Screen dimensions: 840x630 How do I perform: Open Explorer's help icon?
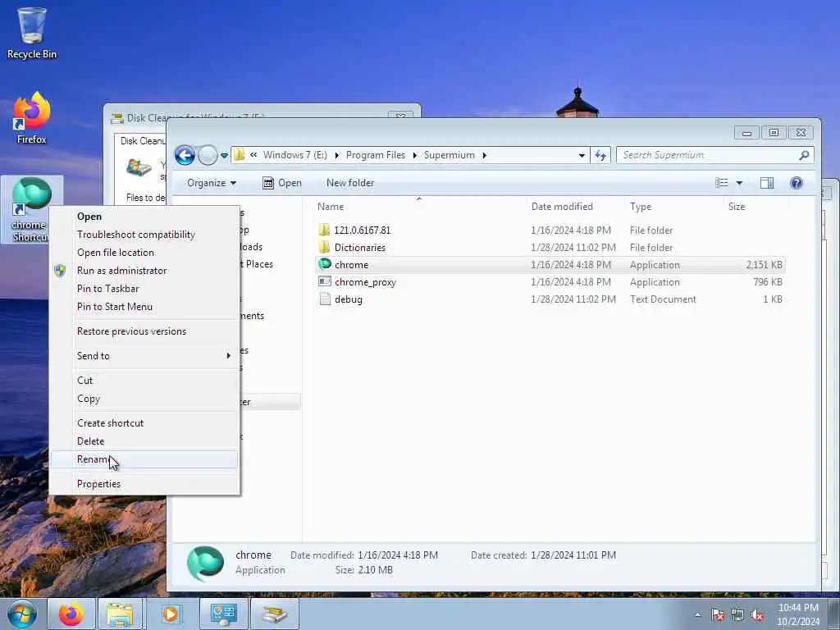[796, 183]
